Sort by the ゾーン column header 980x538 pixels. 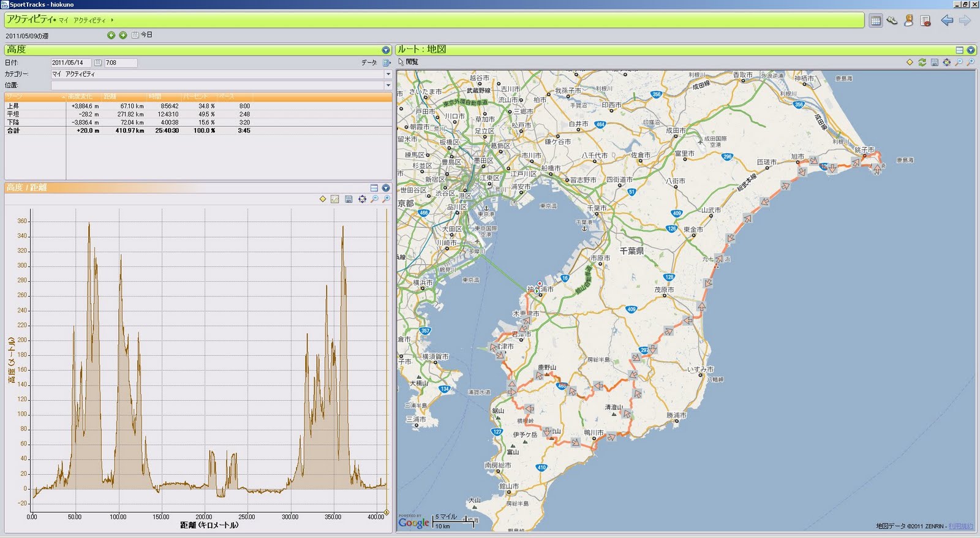(34, 97)
